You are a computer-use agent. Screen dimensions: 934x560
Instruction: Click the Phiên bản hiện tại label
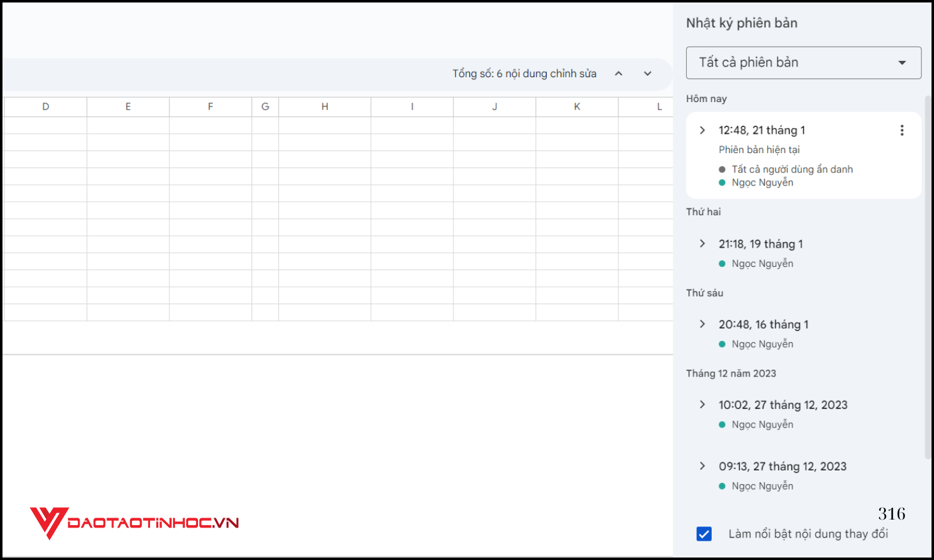tap(760, 149)
